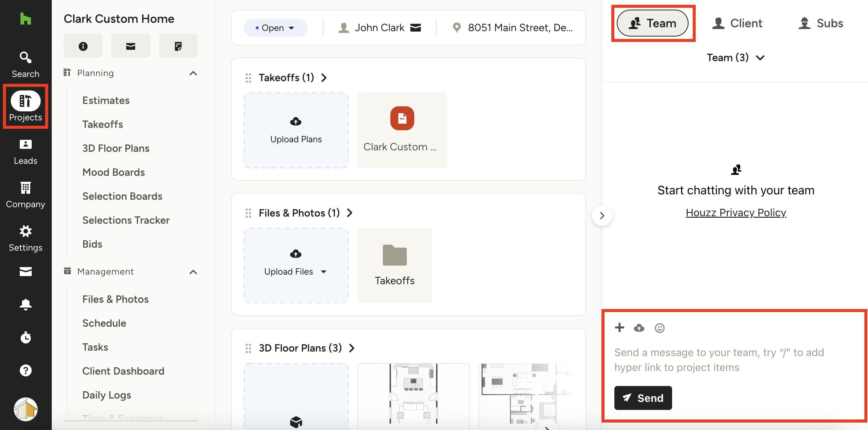Switch to the Team chat tab
868x430 pixels.
pyautogui.click(x=652, y=23)
